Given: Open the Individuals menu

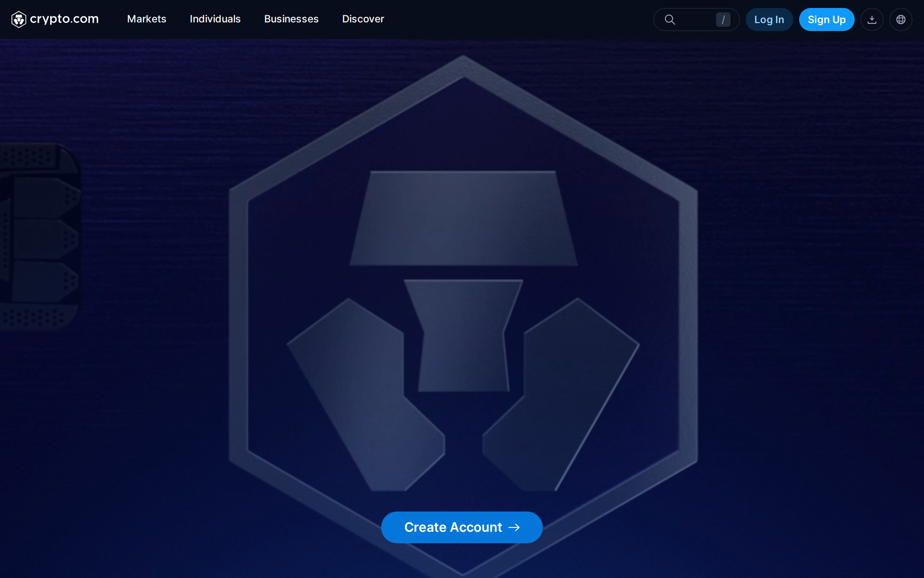Looking at the screenshot, I should pos(215,19).
